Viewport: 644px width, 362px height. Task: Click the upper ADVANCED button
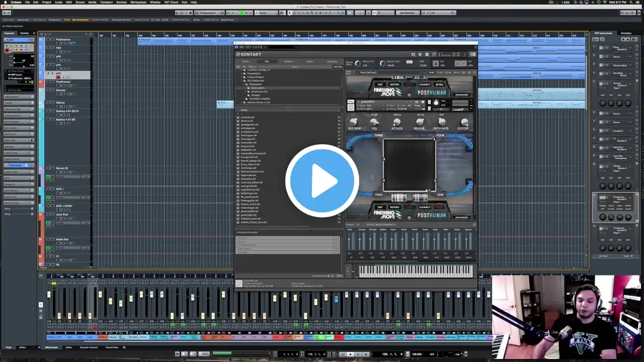pos(461,95)
